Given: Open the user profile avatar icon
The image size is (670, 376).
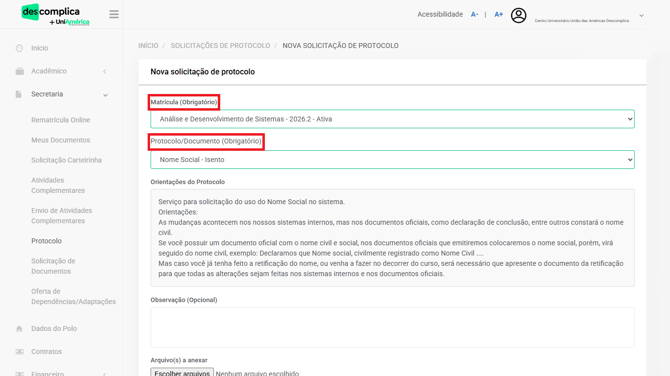Looking at the screenshot, I should click(518, 15).
